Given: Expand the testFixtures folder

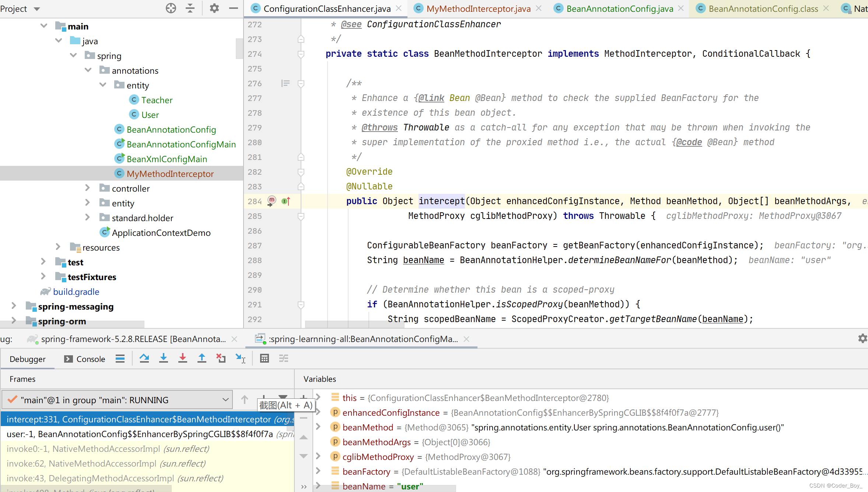Looking at the screenshot, I should point(43,276).
